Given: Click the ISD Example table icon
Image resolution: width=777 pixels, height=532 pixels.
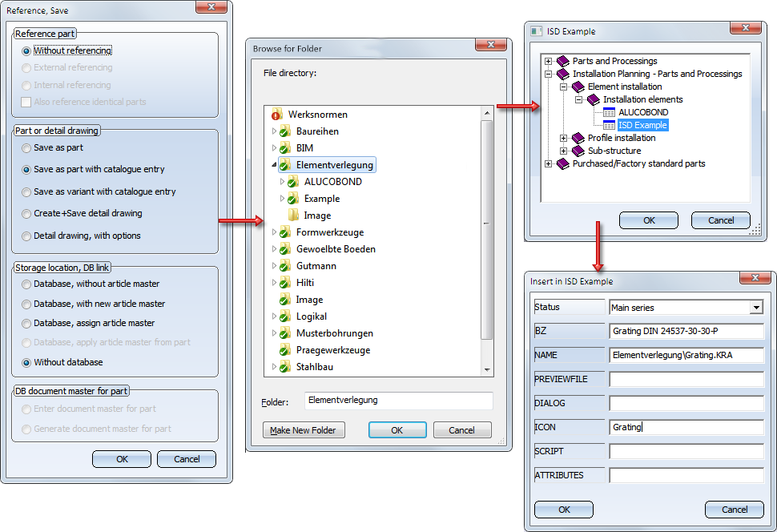Looking at the screenshot, I should pos(609,126).
